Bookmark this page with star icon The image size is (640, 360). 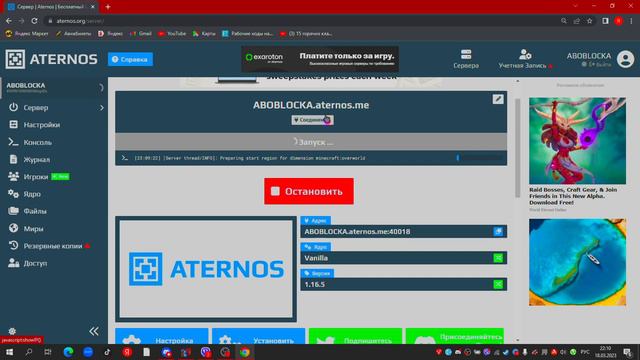tap(589, 21)
